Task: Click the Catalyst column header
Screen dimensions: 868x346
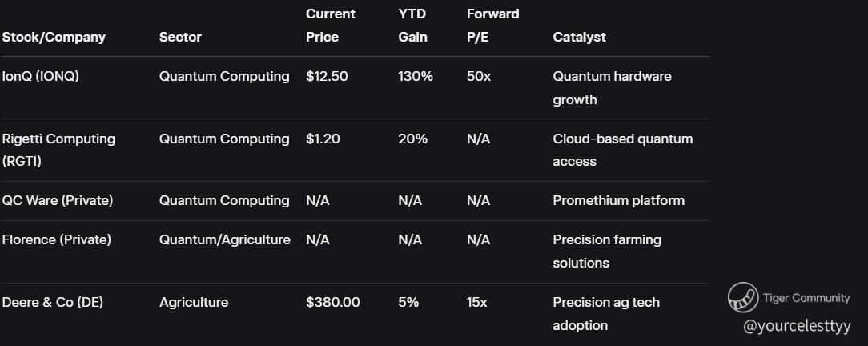Action: (x=579, y=37)
